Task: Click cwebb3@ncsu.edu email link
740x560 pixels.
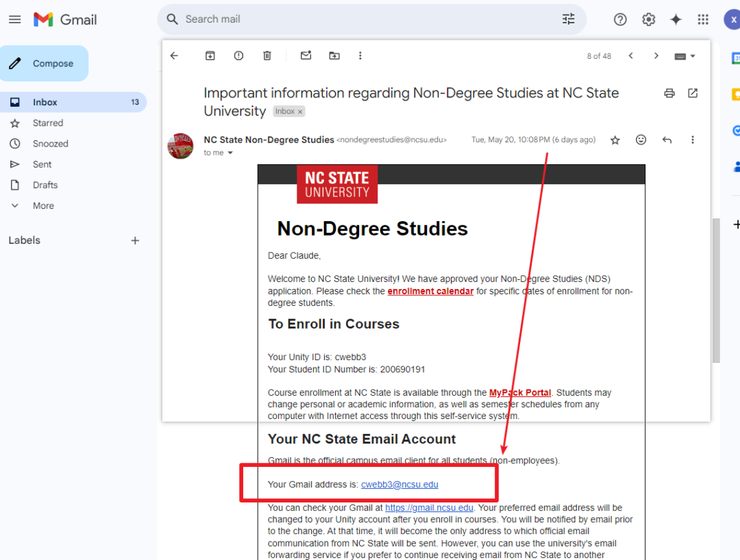Action: point(399,485)
